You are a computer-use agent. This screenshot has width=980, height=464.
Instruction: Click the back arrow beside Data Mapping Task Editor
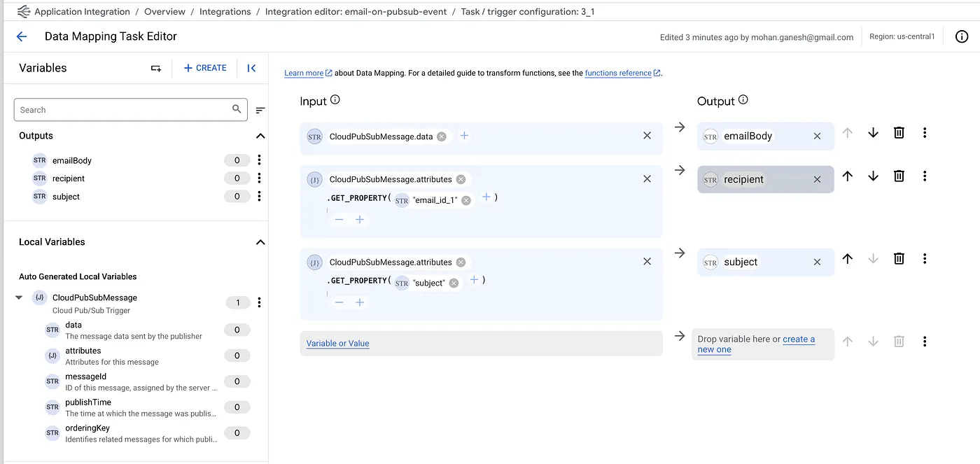pos(22,37)
